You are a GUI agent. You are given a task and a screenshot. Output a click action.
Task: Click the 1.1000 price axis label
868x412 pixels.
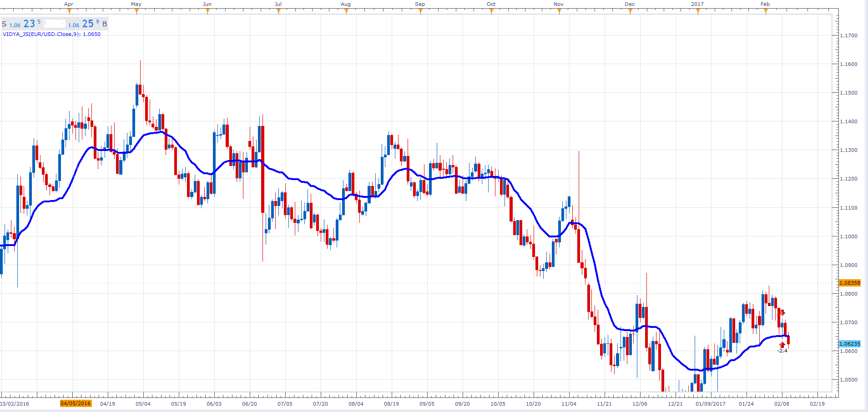(x=848, y=236)
